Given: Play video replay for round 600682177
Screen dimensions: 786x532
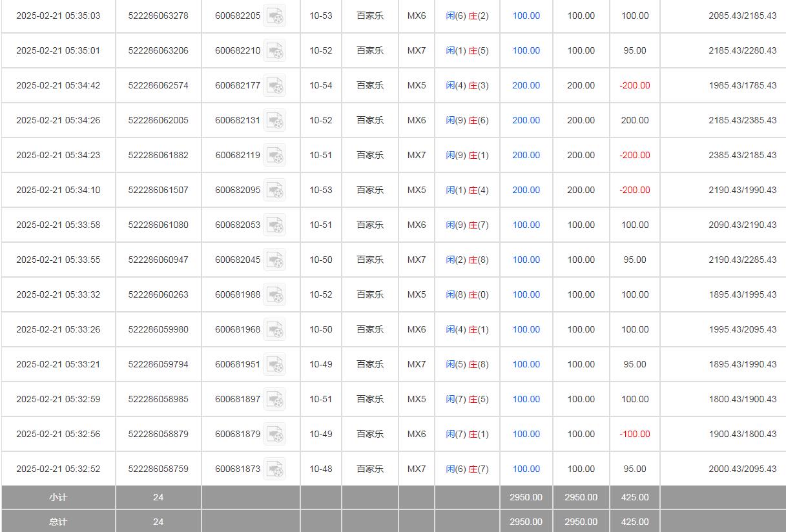Looking at the screenshot, I should (274, 85).
